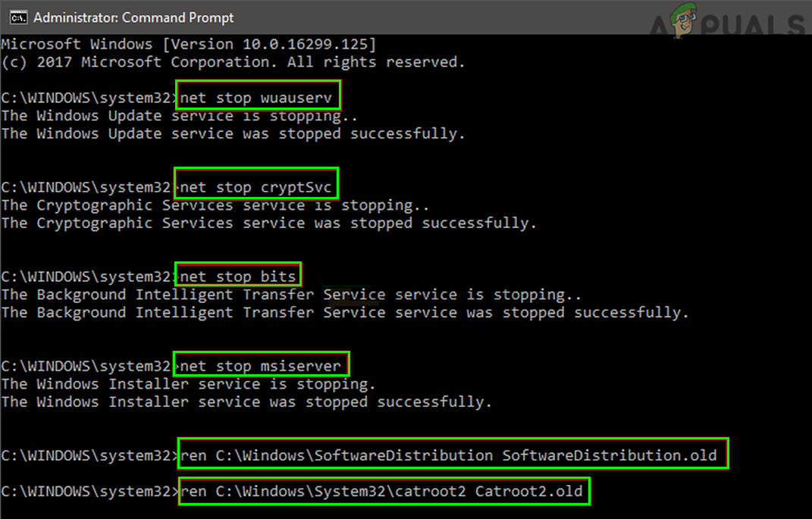Click the highlighted "net stop wuauserv" command
Screen dimensions: 812x519
click(258, 97)
